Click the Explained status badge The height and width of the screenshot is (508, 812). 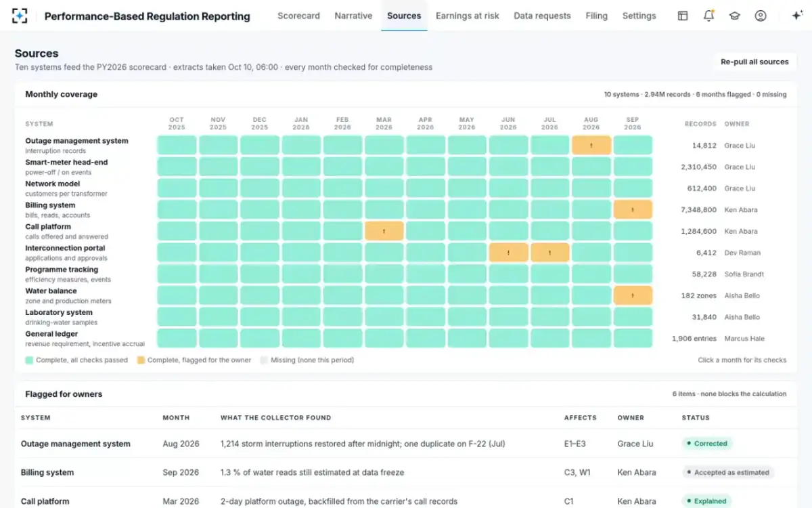pyautogui.click(x=706, y=501)
